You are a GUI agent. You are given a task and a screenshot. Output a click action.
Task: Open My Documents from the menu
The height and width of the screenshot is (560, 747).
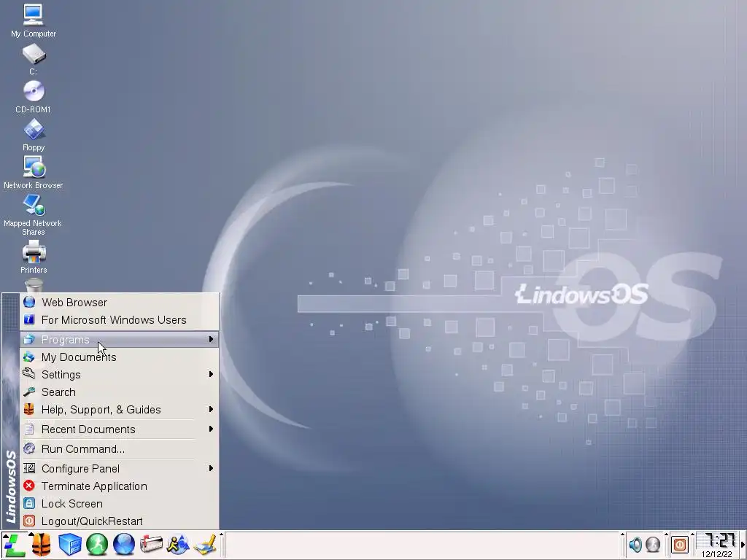(x=120, y=357)
